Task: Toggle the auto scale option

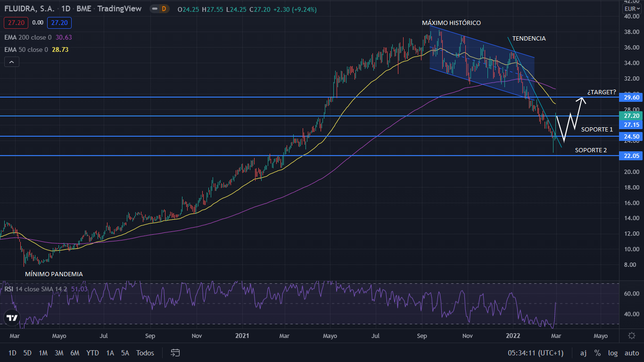Action: pos(632,353)
